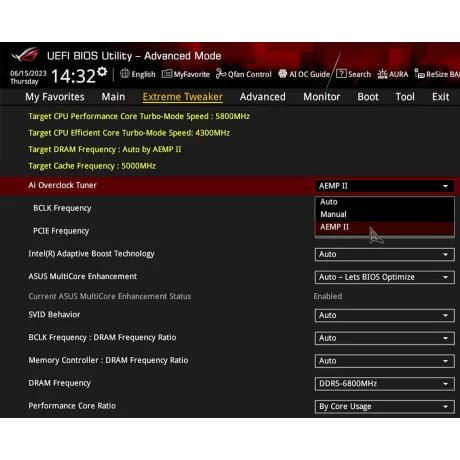Image resolution: width=460 pixels, height=460 pixels.
Task: Select Performance Core Ratio label
Action: pyautogui.click(x=72, y=406)
